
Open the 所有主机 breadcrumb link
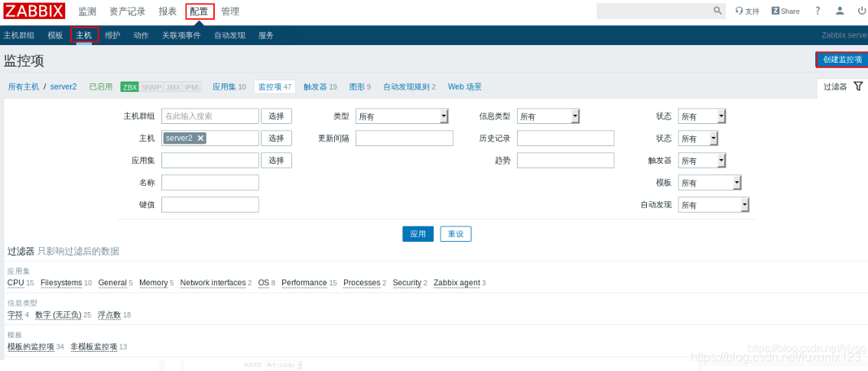tap(24, 87)
